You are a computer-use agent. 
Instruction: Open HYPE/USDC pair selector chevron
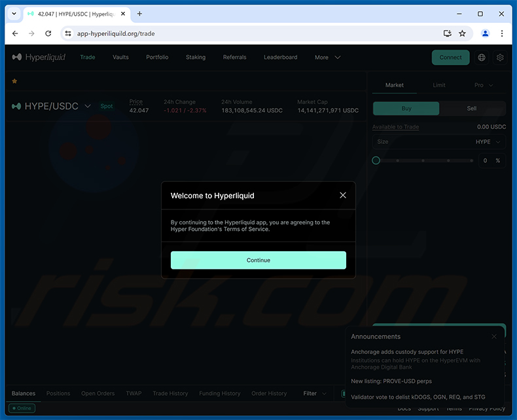click(88, 106)
